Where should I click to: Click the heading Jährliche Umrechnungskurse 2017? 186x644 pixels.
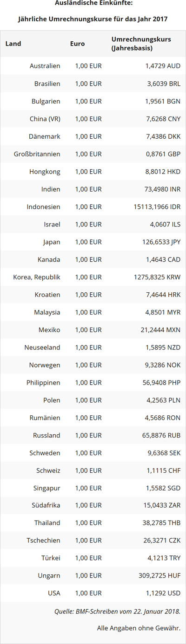[93, 19]
